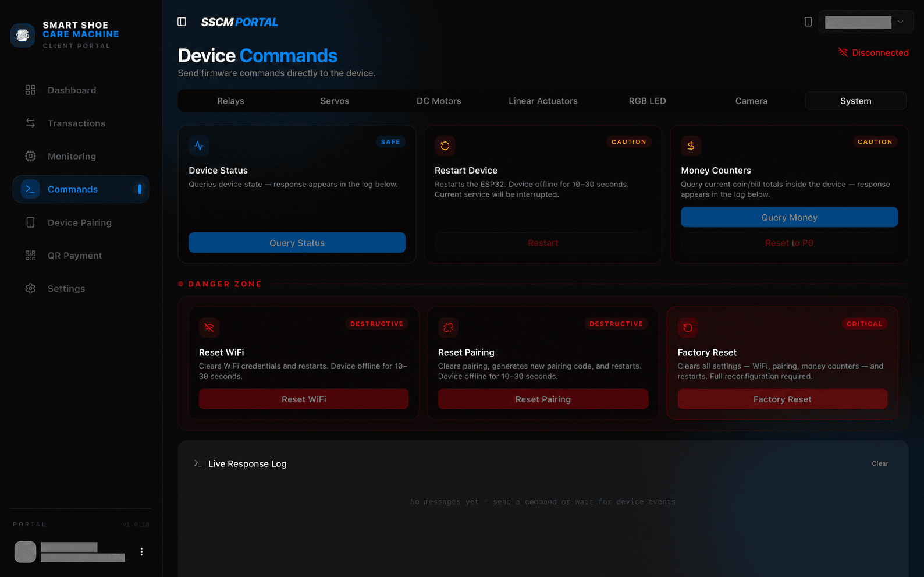
Task: Select the System tab
Action: (856, 101)
